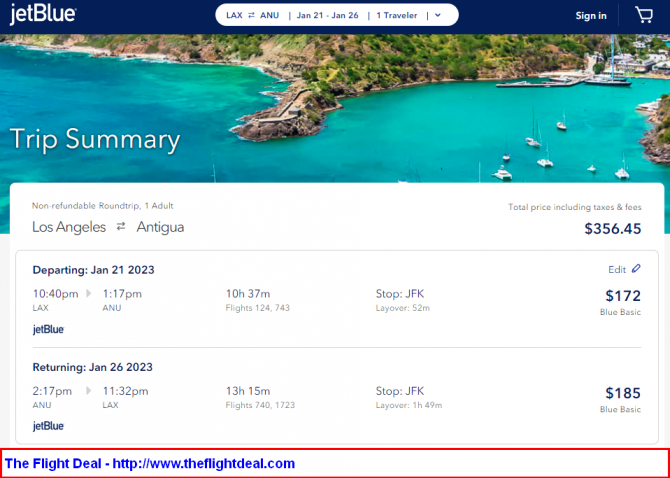Click Flights 740, 1723 text
The image size is (670, 478).
tap(260, 405)
